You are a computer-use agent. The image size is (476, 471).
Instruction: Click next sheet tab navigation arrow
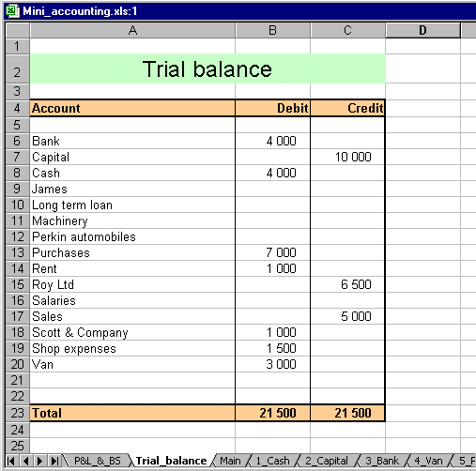(39, 461)
